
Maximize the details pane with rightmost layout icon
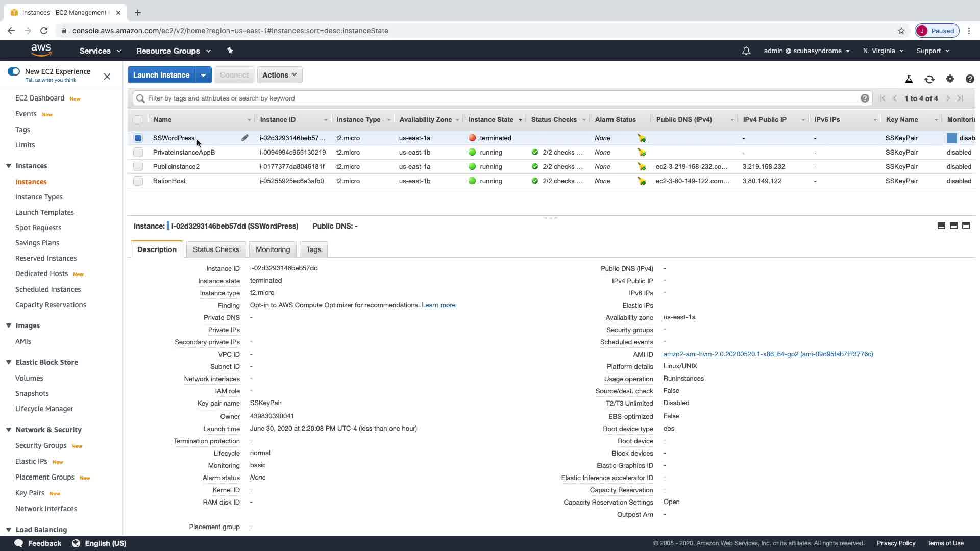[966, 226]
